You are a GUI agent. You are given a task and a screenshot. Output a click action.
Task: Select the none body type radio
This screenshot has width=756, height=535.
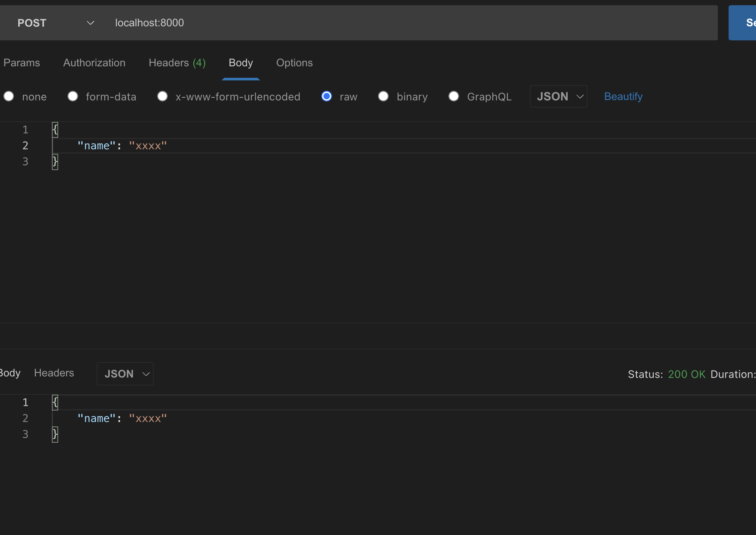[x=9, y=96]
